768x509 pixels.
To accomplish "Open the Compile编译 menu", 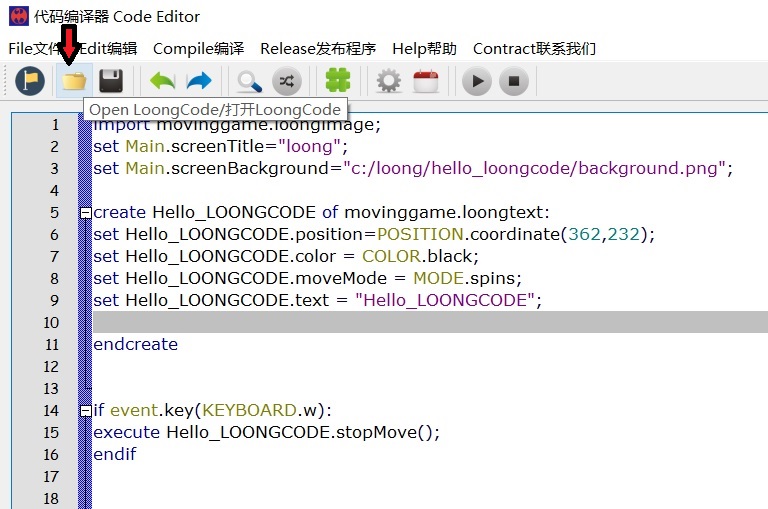I will tap(198, 48).
